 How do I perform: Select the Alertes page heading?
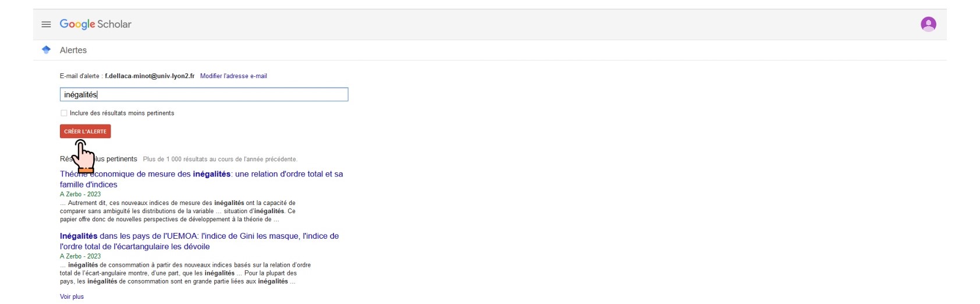[73, 50]
